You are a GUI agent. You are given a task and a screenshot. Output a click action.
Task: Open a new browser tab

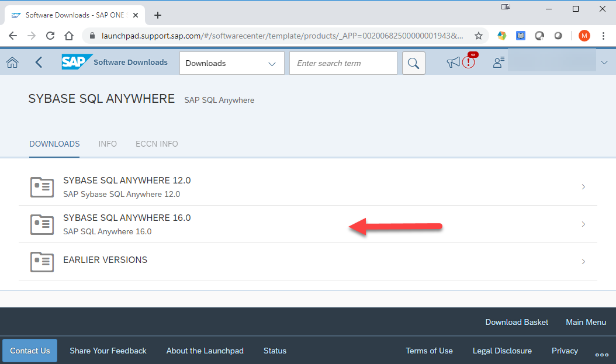click(158, 15)
